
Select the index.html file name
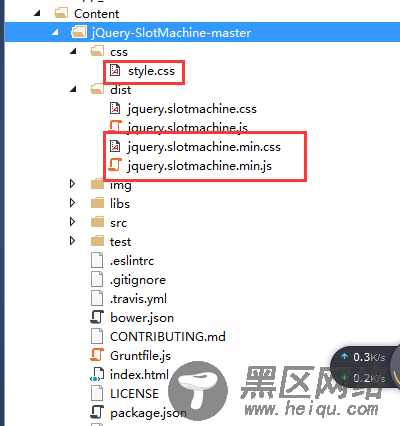coord(139,375)
